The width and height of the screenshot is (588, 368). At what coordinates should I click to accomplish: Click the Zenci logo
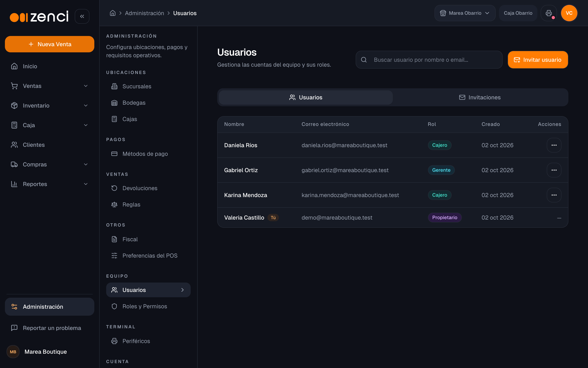pos(39,16)
